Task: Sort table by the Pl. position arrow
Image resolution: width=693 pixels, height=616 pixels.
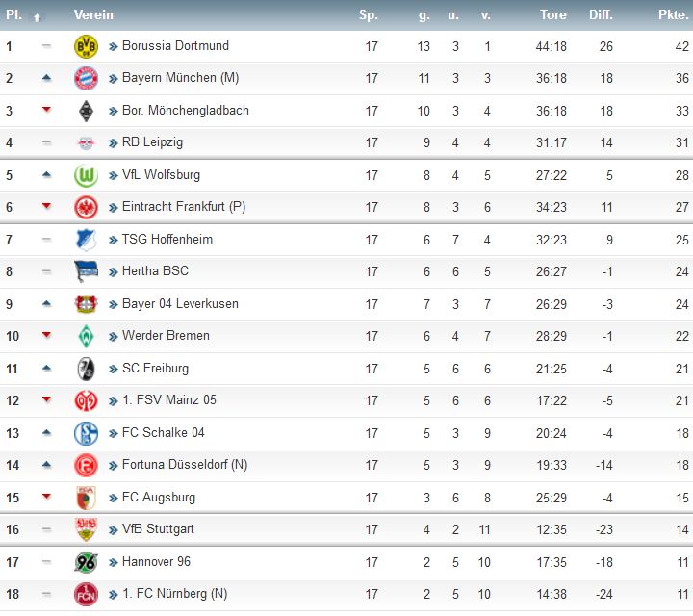Action: (x=37, y=16)
